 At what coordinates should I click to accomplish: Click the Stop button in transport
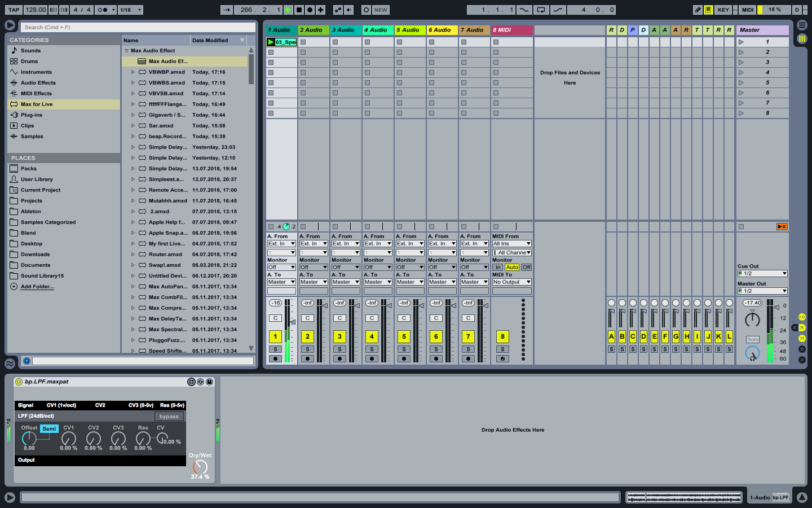tap(299, 10)
